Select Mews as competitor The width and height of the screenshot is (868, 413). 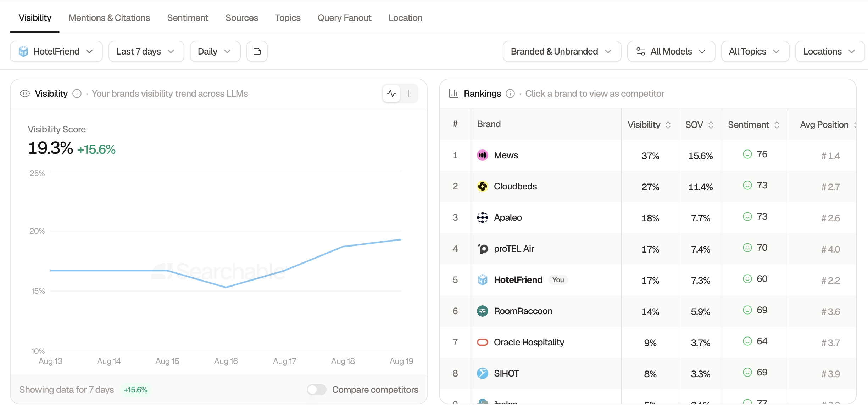click(506, 155)
